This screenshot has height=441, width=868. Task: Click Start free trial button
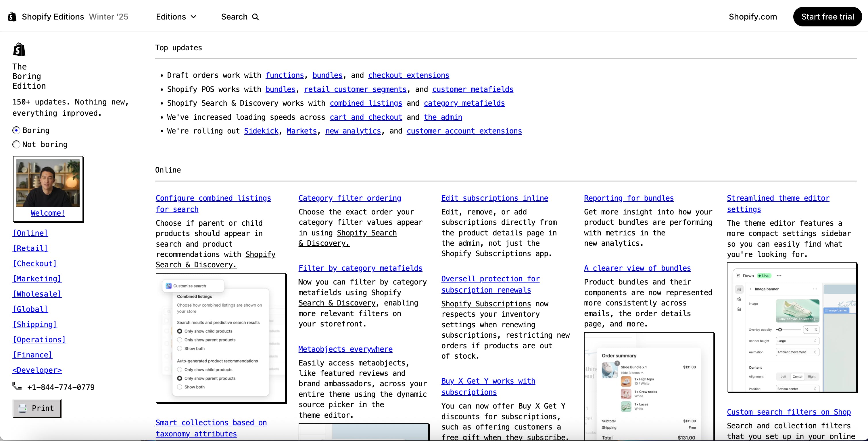coord(827,17)
